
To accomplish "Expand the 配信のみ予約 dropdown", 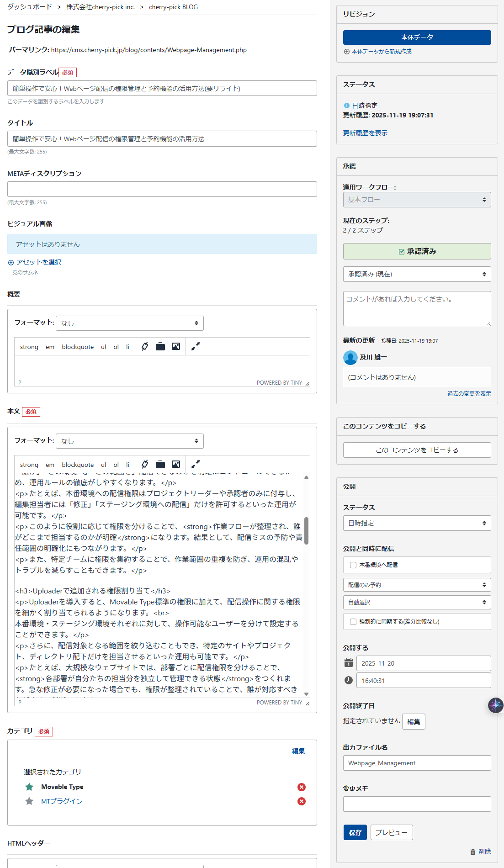I will coord(417,585).
